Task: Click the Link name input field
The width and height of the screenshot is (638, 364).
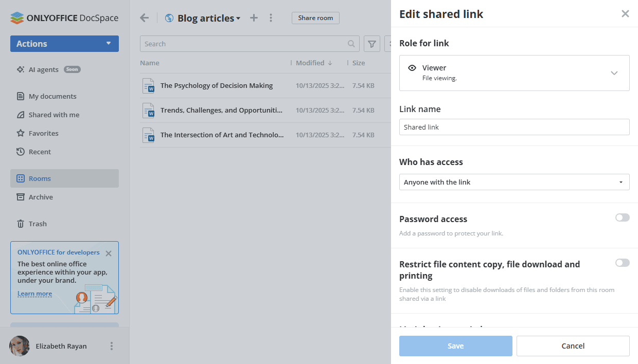Action: (x=514, y=127)
